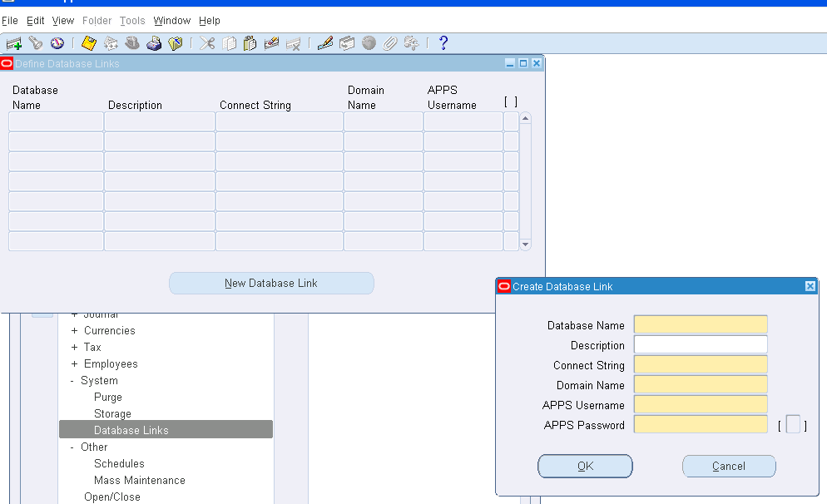Screen dimensions: 827x504
Task: Click the Copy toolbar icon
Action: point(229,43)
